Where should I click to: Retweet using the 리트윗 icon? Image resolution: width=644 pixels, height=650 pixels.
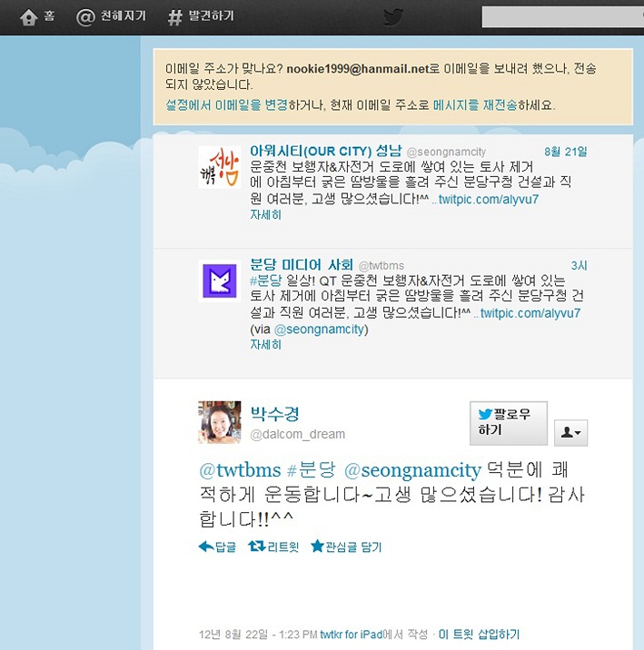(x=273, y=547)
